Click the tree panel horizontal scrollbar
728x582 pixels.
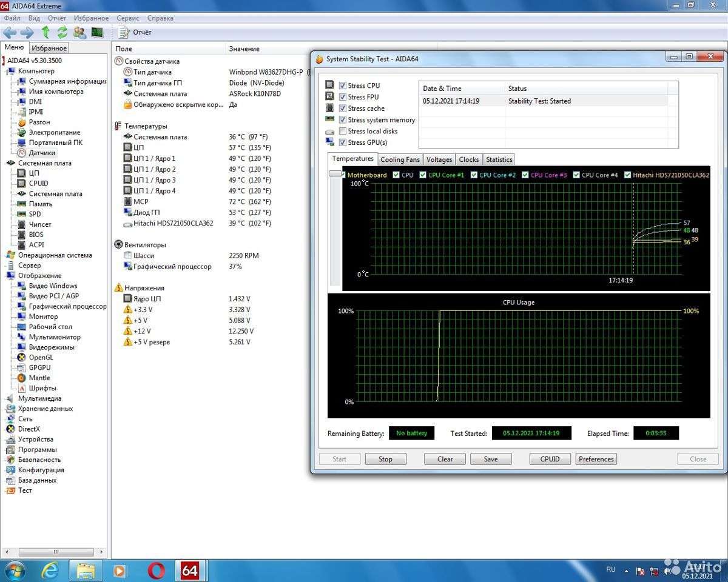[x=55, y=552]
